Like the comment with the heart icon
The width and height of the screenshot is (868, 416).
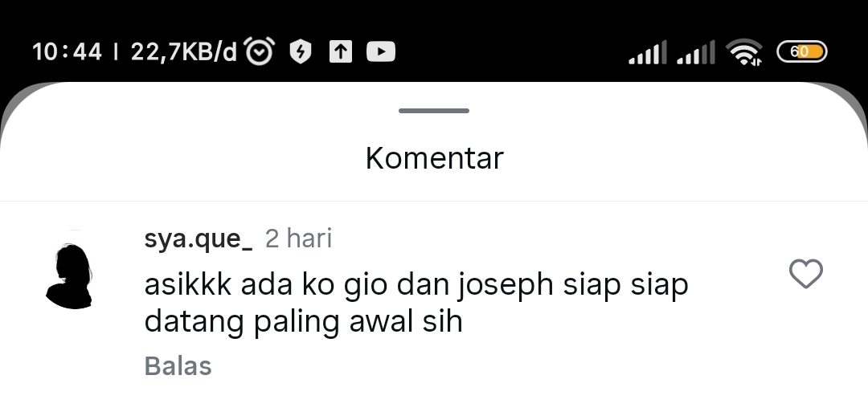pyautogui.click(x=805, y=274)
